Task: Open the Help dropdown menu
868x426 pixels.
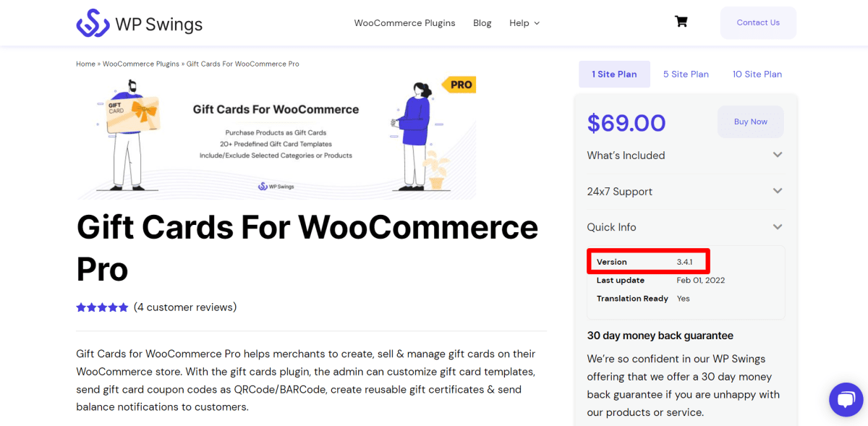Action: coord(524,23)
